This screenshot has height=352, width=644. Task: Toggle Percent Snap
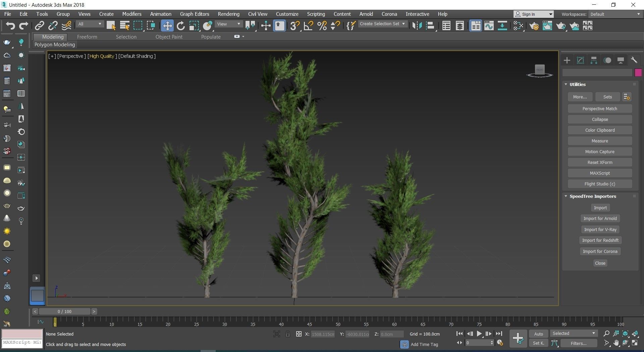[x=322, y=26]
